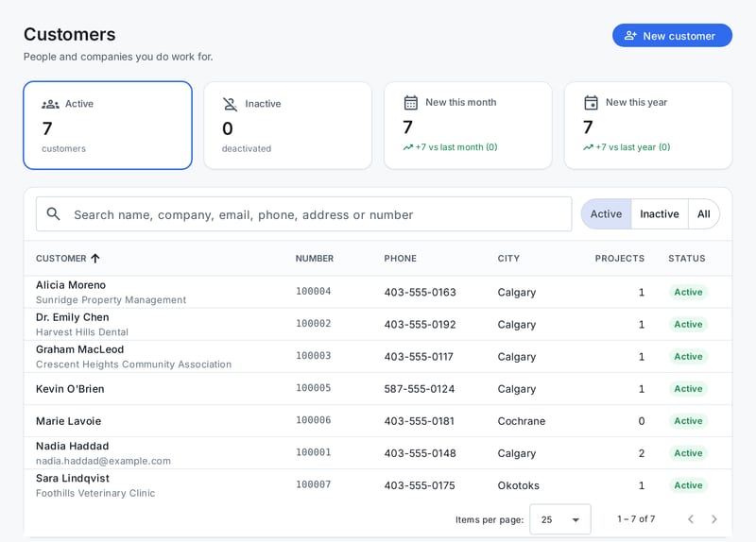
Task: Go to the next page chevron
Action: (x=714, y=519)
